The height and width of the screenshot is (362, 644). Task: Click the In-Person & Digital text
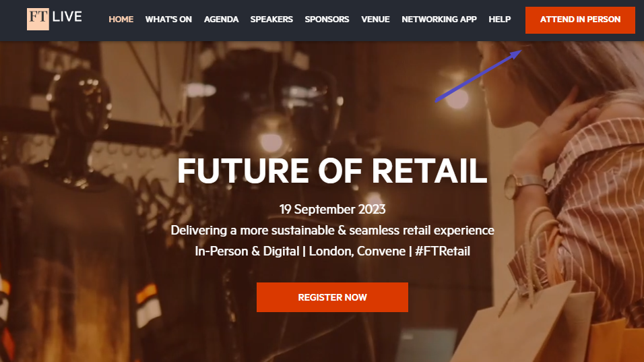[x=247, y=251]
